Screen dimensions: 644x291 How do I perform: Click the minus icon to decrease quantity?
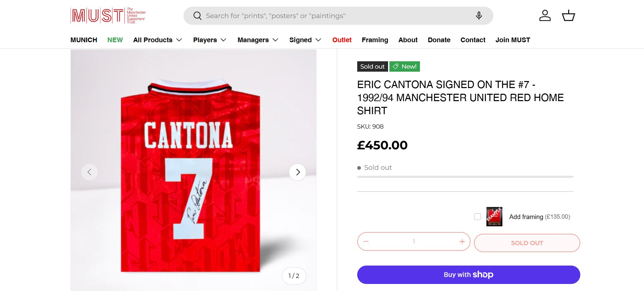pyautogui.click(x=366, y=241)
